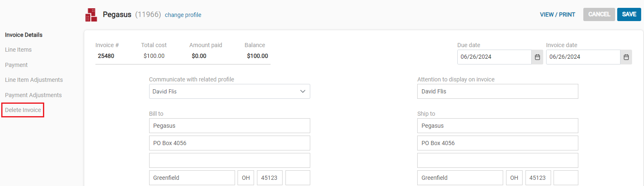This screenshot has height=186, width=644.
Task: Click the Ship to state field OH
Action: click(x=514, y=178)
